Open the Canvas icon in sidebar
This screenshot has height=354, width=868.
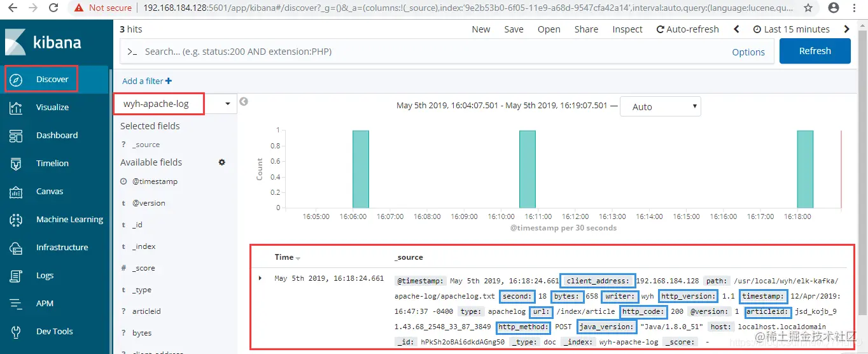point(17,192)
